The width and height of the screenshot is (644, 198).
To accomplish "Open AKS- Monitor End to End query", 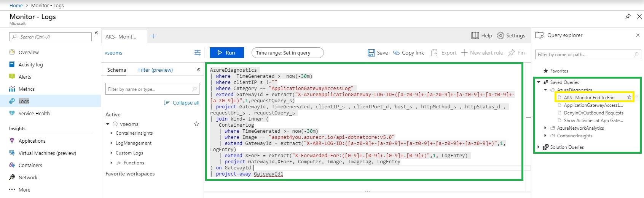I will [589, 97].
